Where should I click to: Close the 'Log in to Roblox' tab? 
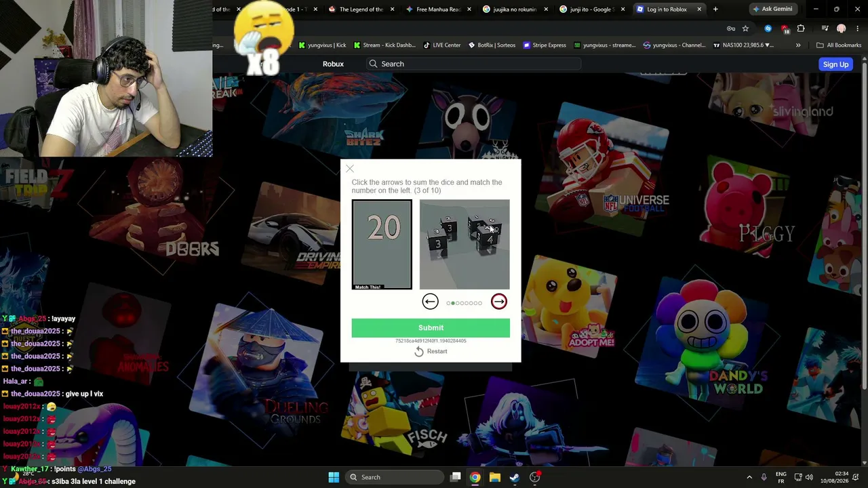point(699,9)
